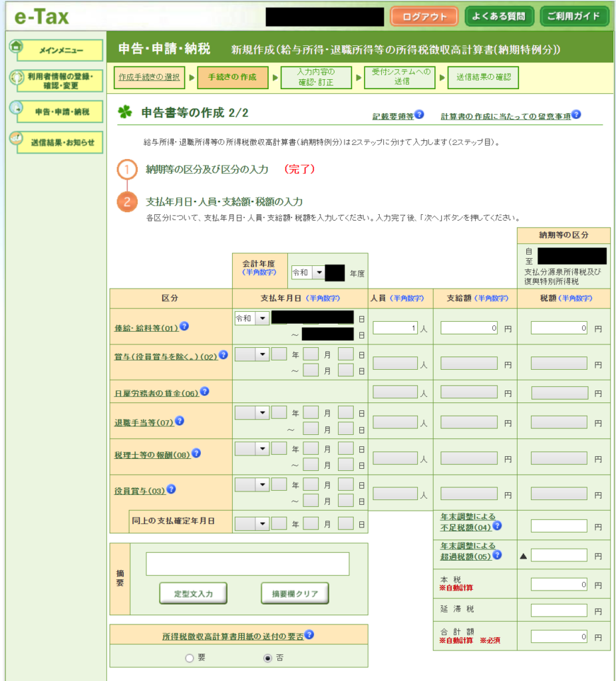This screenshot has height=681, width=616.
Task: Open the 会計年度 era dropdown
Action: tap(308, 273)
